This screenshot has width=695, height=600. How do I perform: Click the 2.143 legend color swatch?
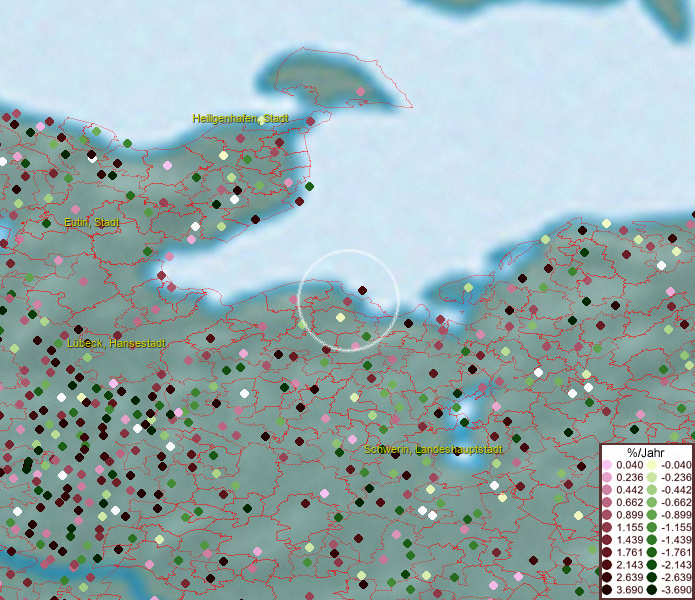607,565
